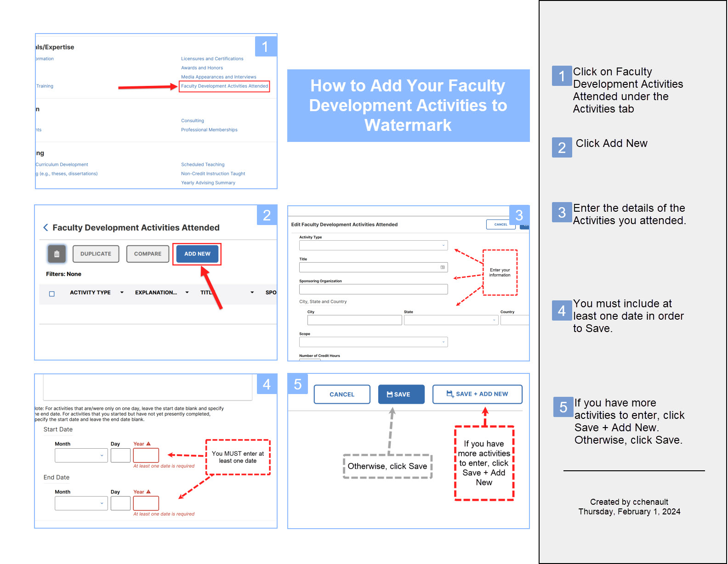Screen dimensions: 728x564
Task: Click the Start Date Year input box
Action: [146, 455]
